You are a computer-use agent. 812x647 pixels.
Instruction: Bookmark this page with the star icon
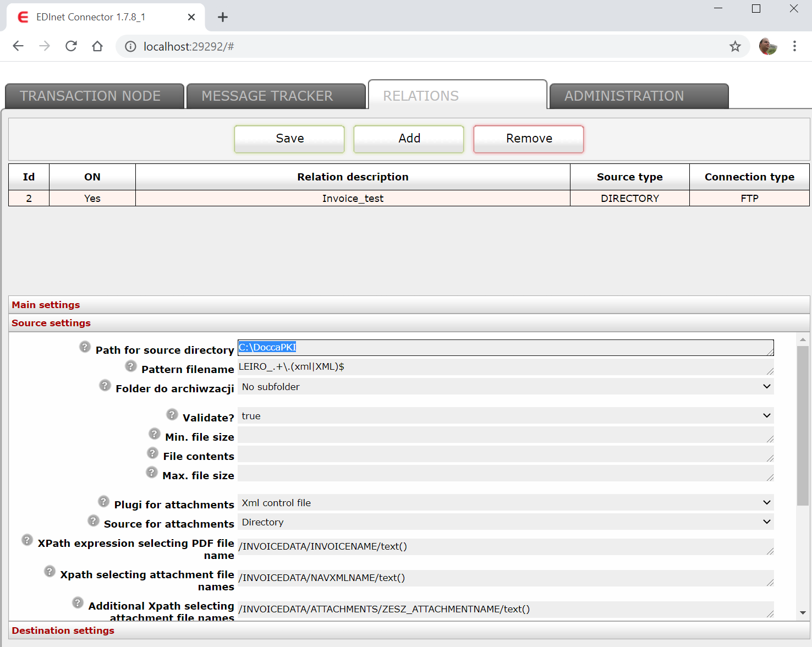735,46
